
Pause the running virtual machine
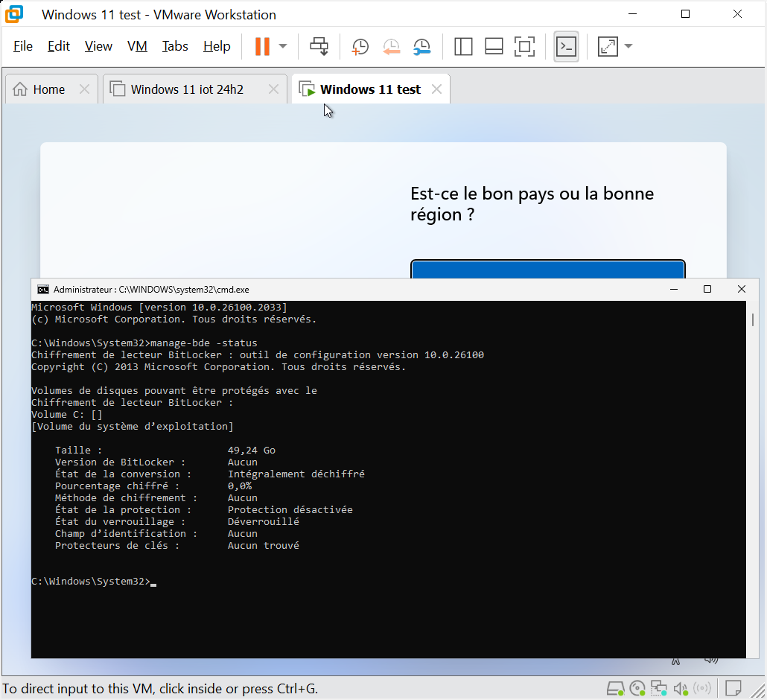tap(262, 46)
